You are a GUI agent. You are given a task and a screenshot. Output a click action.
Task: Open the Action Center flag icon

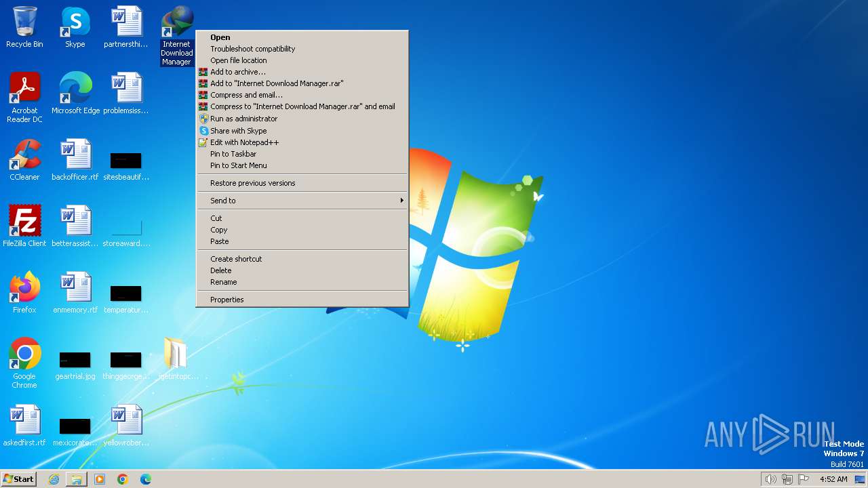pyautogui.click(x=804, y=479)
